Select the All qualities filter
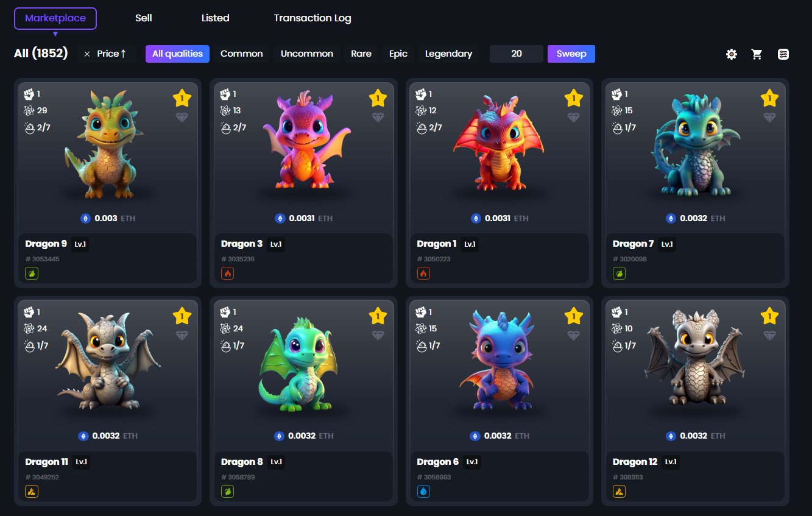The width and height of the screenshot is (812, 516). (177, 54)
